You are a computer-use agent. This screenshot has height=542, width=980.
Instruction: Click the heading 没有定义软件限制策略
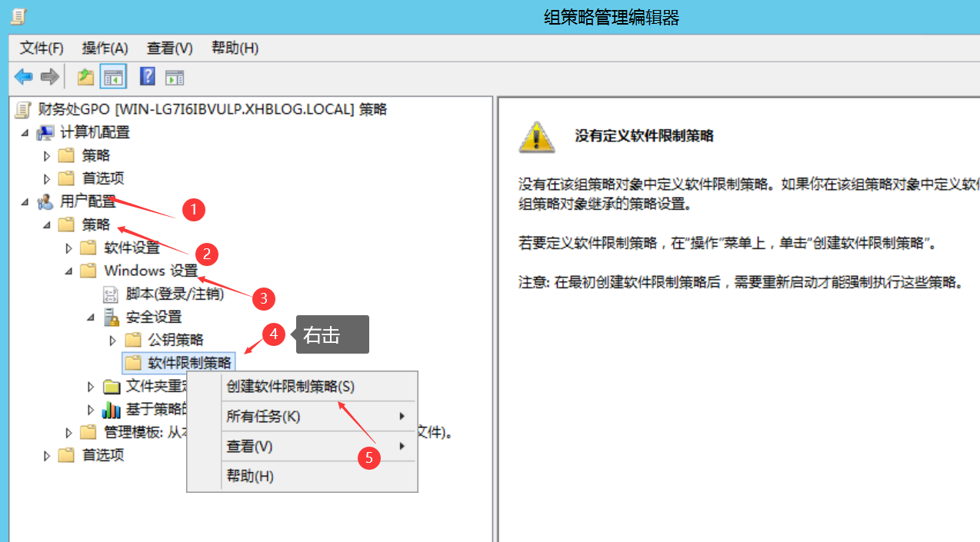pos(645,136)
